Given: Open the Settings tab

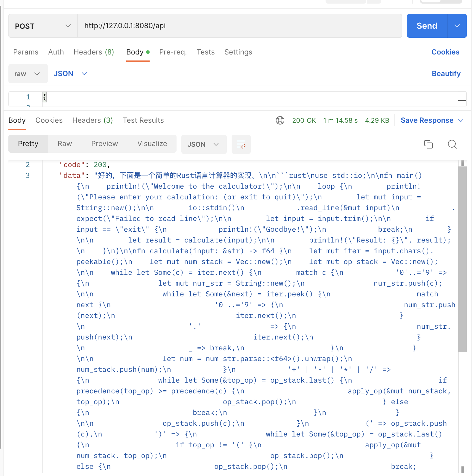Looking at the screenshot, I should pyautogui.click(x=238, y=52).
